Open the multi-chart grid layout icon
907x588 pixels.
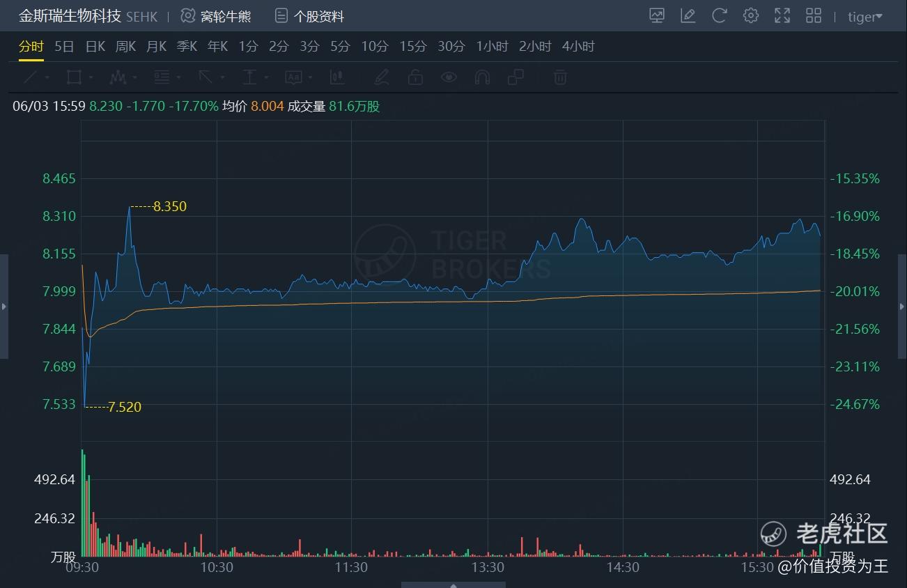pyautogui.click(x=814, y=15)
